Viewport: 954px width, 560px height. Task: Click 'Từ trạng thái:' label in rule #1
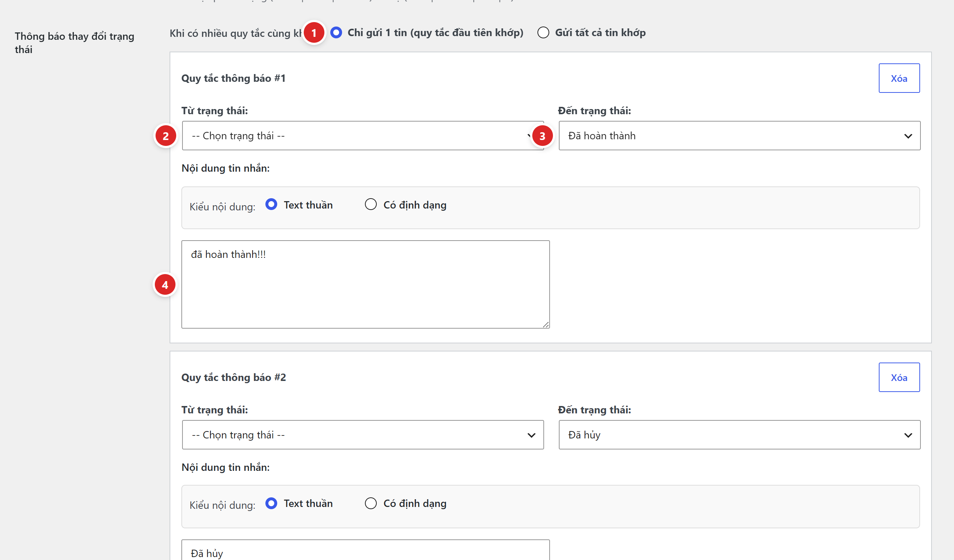tap(215, 111)
